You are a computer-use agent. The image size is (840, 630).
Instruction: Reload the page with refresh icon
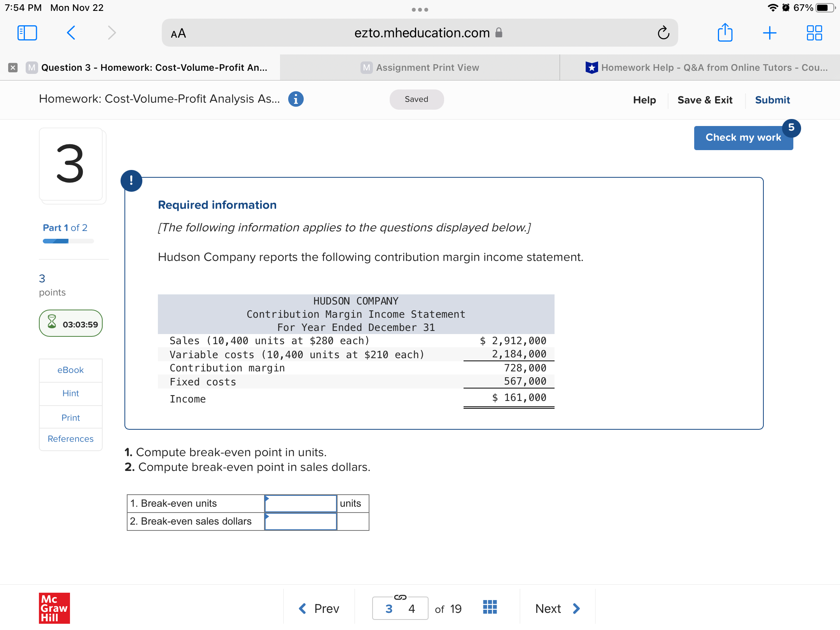tap(663, 33)
